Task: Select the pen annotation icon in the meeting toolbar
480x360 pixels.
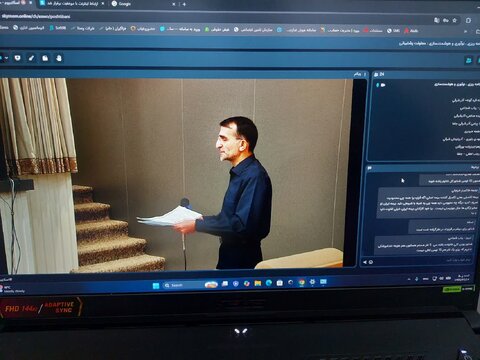Action: coord(31,58)
